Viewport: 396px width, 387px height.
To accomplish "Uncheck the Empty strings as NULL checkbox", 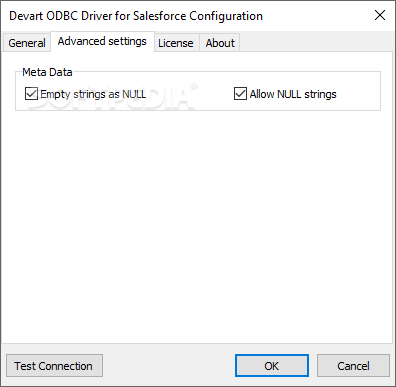I will 31,94.
